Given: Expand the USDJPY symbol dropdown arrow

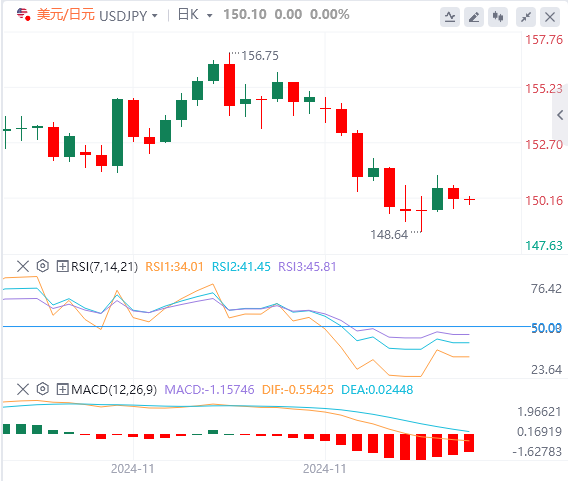Looking at the screenshot, I should point(155,16).
